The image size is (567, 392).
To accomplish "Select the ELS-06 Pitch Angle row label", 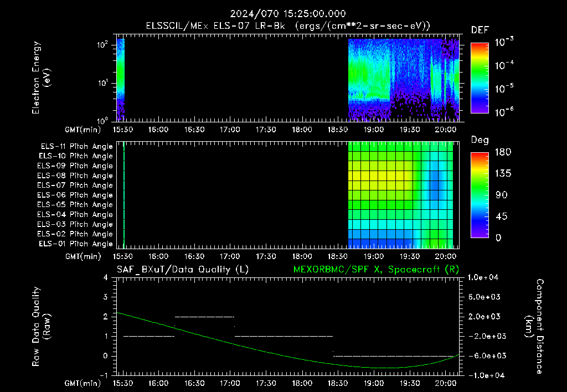I will (75, 195).
